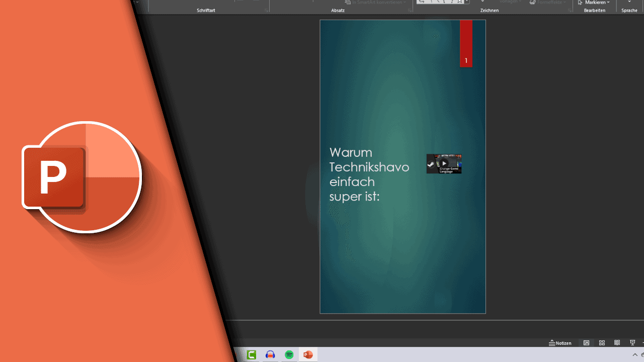Switch to Reading view icon
The height and width of the screenshot is (362, 644).
617,343
